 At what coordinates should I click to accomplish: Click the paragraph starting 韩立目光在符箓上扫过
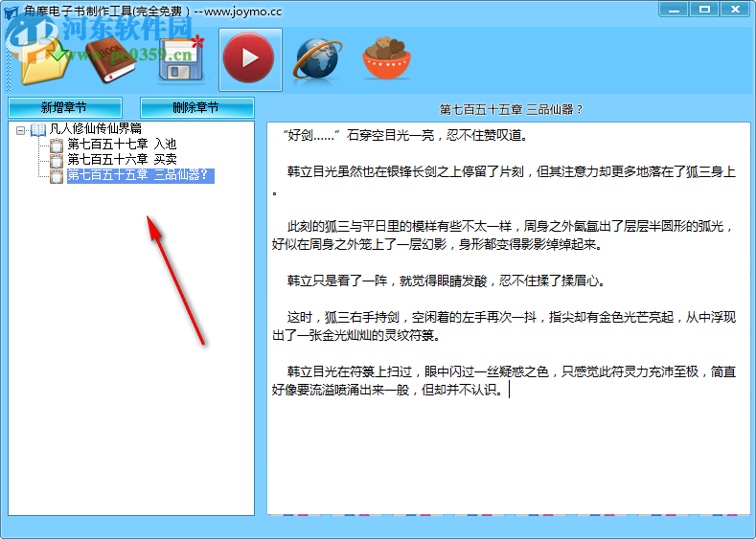click(x=503, y=380)
